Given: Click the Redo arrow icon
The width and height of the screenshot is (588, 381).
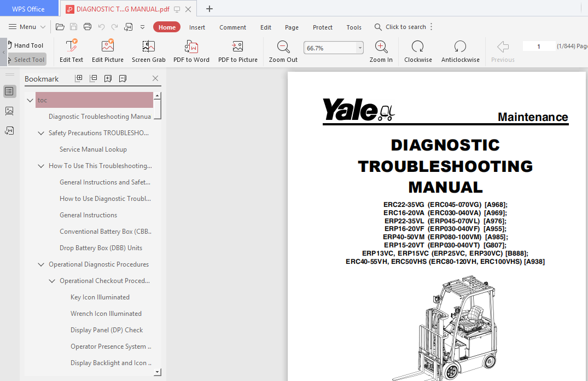Looking at the screenshot, I should pos(114,27).
